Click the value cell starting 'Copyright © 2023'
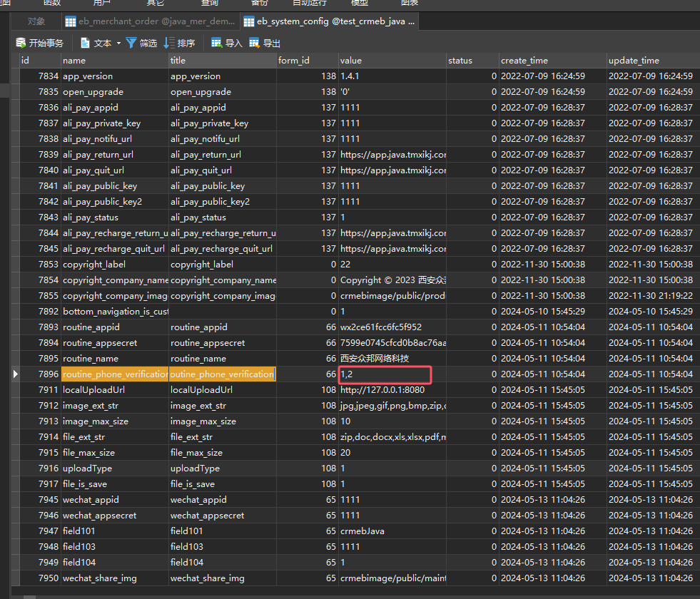Screen dimensions: 700x599 (392, 280)
